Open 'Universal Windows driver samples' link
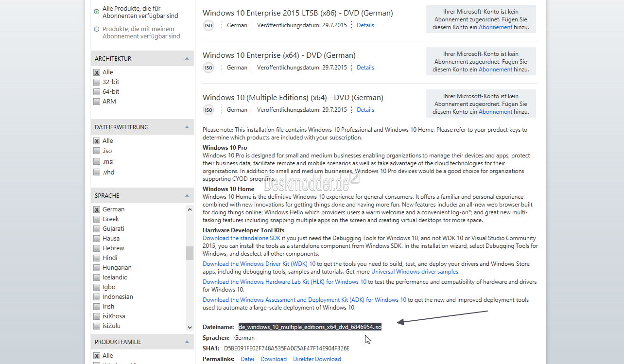Screen dimensions: 624x364 415,272
